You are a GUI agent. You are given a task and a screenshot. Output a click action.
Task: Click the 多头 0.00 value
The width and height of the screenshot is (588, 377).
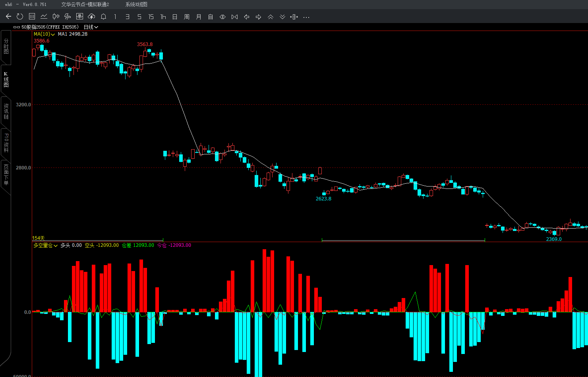(x=71, y=245)
